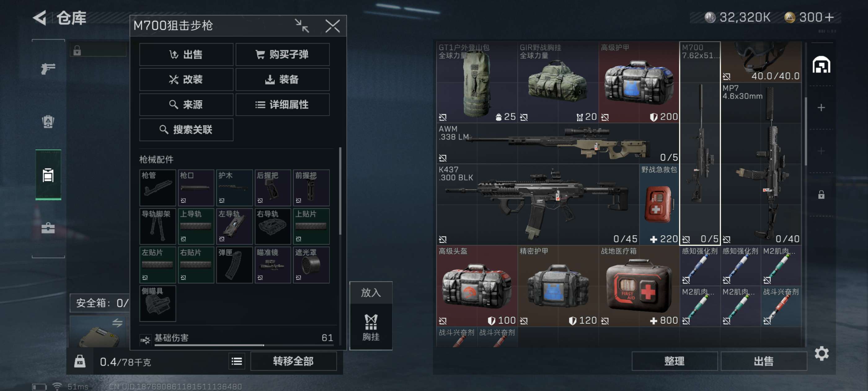The image size is (868, 391).
Task: Select the backpack sidebar icon
Action: click(48, 122)
